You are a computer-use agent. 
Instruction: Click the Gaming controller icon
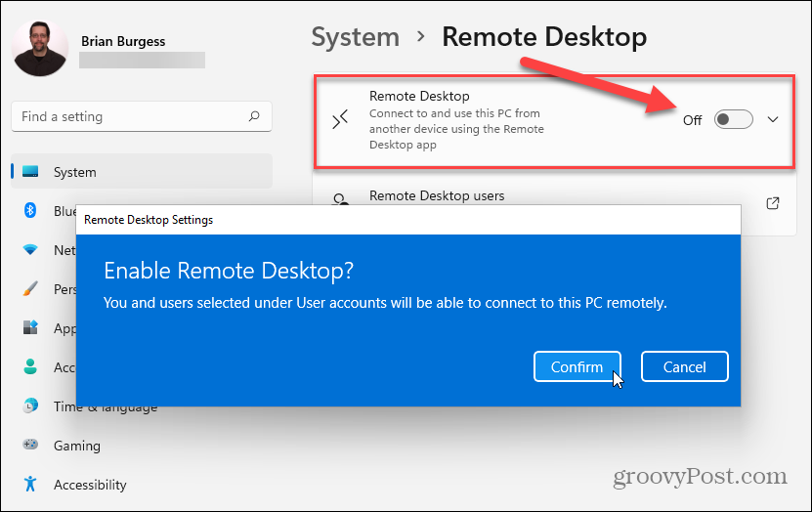point(30,446)
